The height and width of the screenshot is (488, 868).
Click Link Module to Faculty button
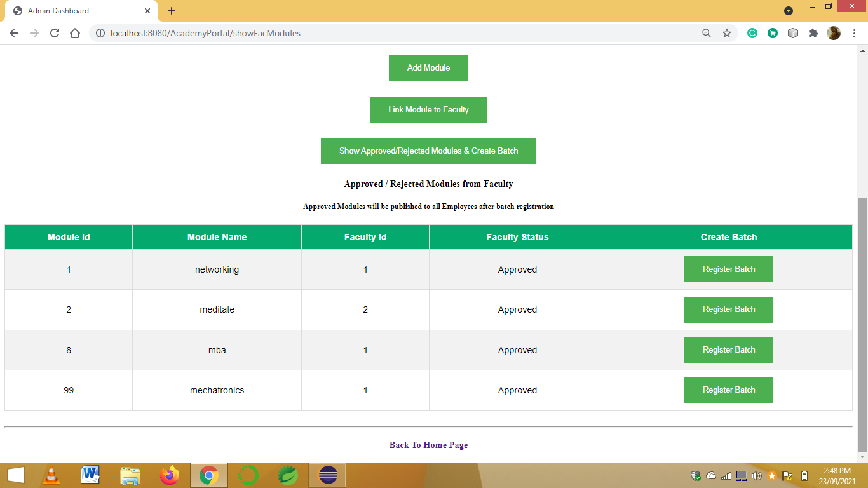(x=428, y=110)
